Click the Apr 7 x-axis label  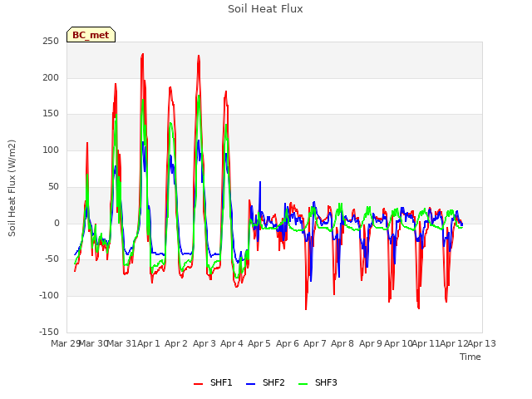(315, 343)
